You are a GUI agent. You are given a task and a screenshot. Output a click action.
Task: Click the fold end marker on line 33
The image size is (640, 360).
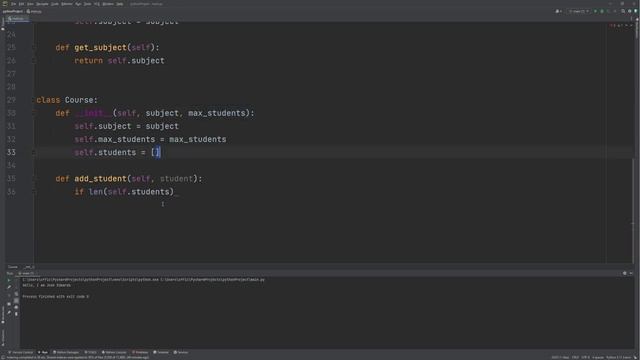tap(34, 153)
